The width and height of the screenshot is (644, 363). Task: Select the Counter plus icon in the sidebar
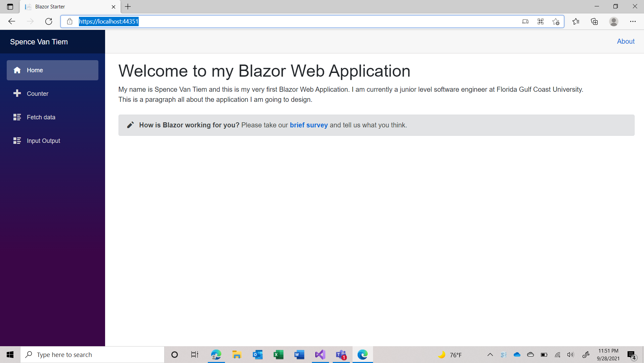point(17,93)
